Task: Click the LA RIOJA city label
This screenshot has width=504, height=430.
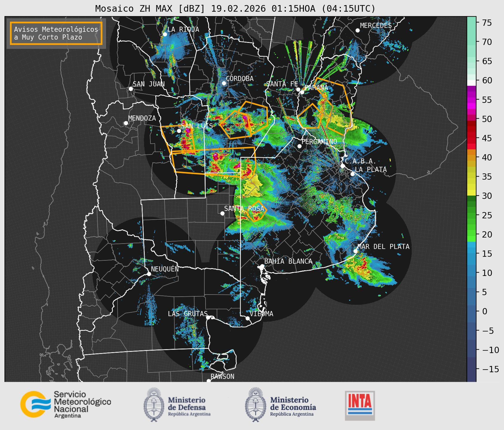Action: click(x=183, y=29)
